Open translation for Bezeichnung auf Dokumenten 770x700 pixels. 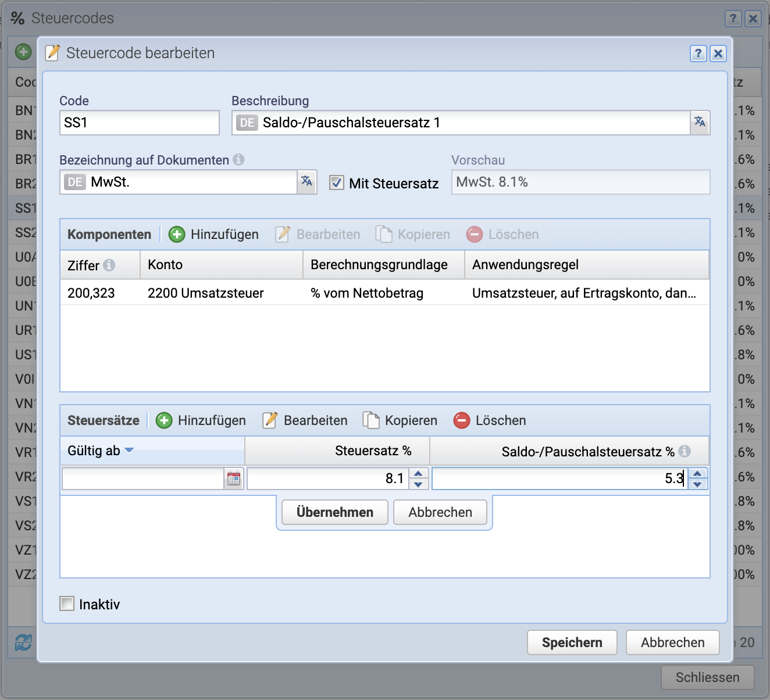tap(306, 182)
